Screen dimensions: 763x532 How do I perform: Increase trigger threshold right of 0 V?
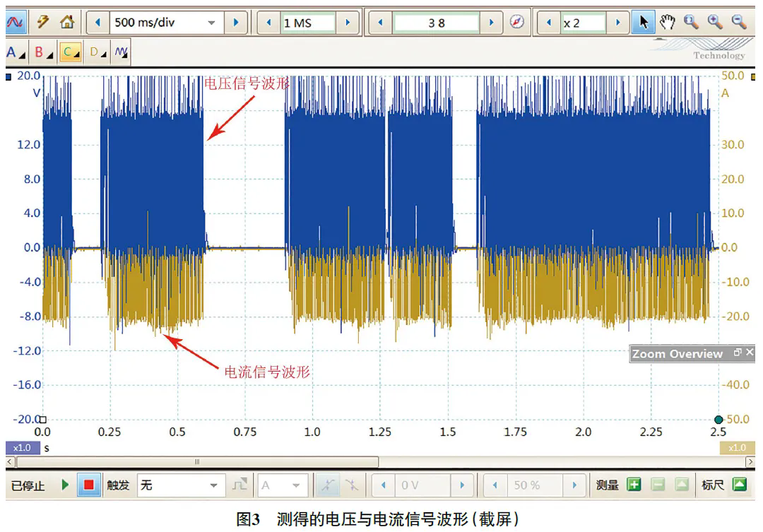coord(462,485)
